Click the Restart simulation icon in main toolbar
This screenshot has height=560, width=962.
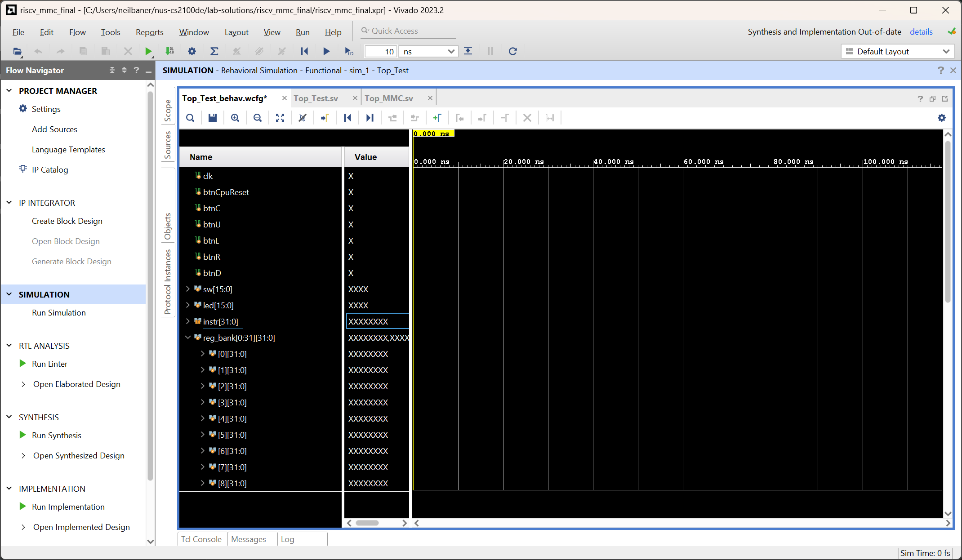click(x=304, y=51)
